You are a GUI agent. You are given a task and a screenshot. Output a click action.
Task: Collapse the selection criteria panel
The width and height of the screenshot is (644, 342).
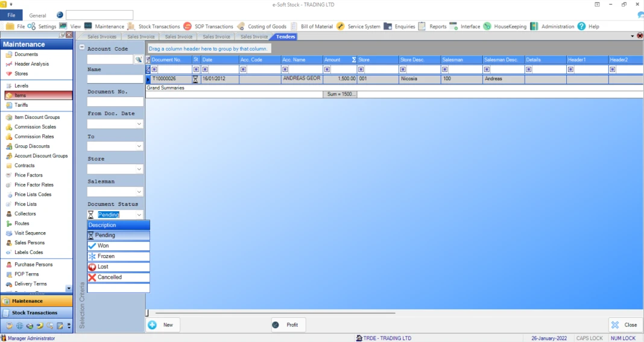pyautogui.click(x=82, y=47)
